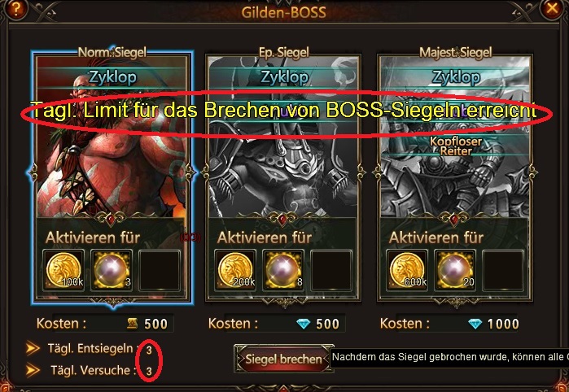The height and width of the screenshot is (392, 569).
Task: Select the Majest. Siegel boss card
Action: click(x=455, y=177)
